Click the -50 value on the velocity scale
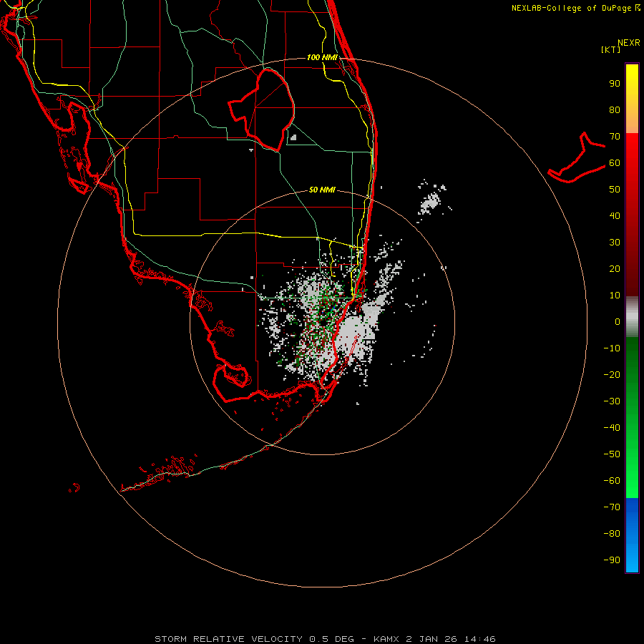 (x=612, y=454)
